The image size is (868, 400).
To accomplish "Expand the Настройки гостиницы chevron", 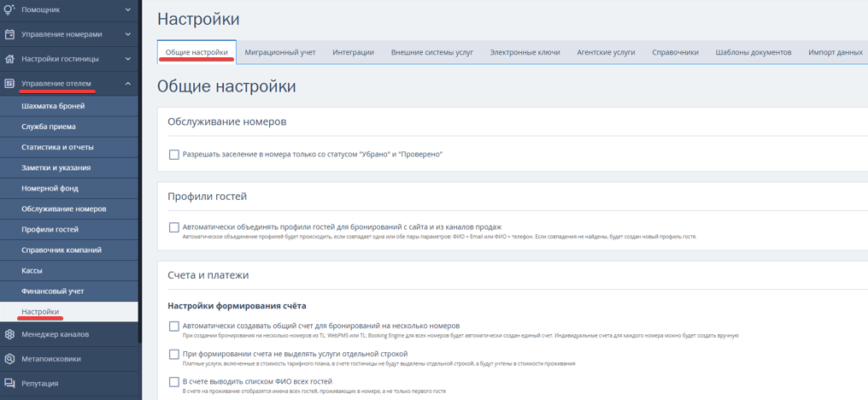I will [x=128, y=59].
